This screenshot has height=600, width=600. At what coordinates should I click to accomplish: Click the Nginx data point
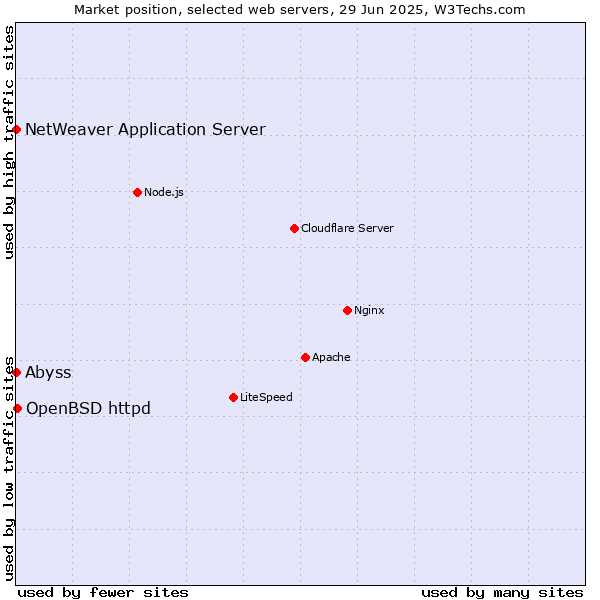(x=347, y=310)
